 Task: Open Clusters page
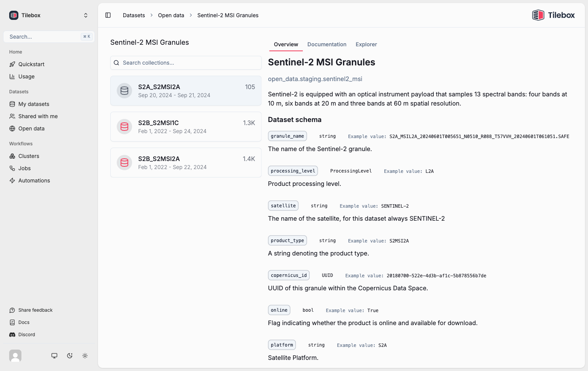click(29, 156)
